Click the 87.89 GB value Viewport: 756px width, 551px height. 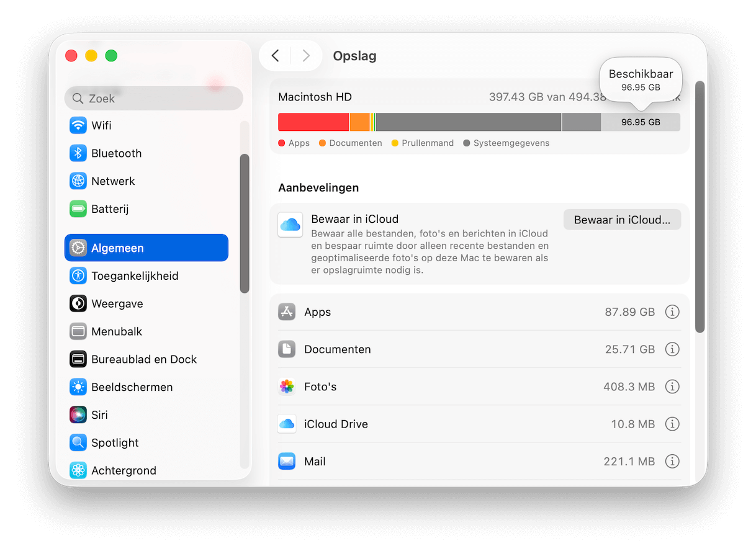pyautogui.click(x=630, y=312)
